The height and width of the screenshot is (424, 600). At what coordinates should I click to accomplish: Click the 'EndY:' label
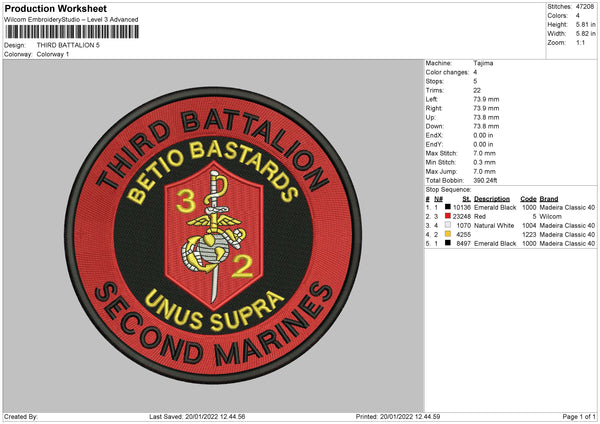click(434, 144)
